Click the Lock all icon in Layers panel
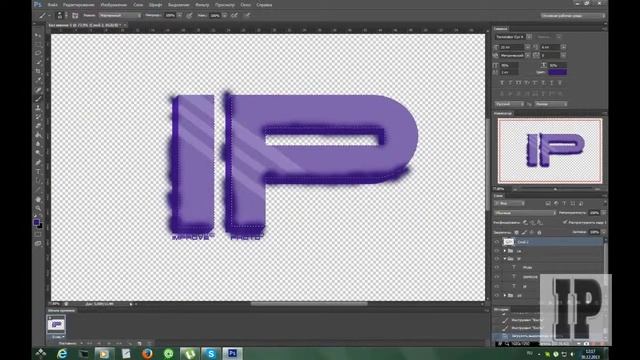Image resolution: width=640 pixels, height=360 pixels. tap(539, 232)
